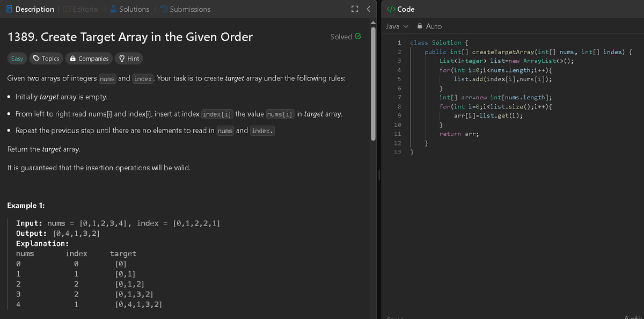Open the Solutions tab
The height and width of the screenshot is (319, 644).
pyautogui.click(x=129, y=9)
